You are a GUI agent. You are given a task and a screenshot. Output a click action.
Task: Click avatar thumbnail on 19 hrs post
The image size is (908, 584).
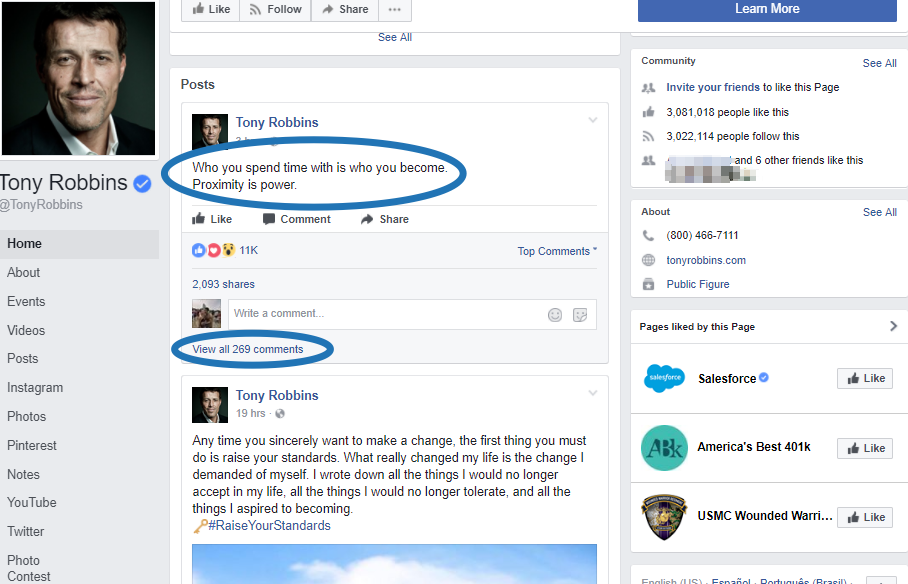pos(210,405)
